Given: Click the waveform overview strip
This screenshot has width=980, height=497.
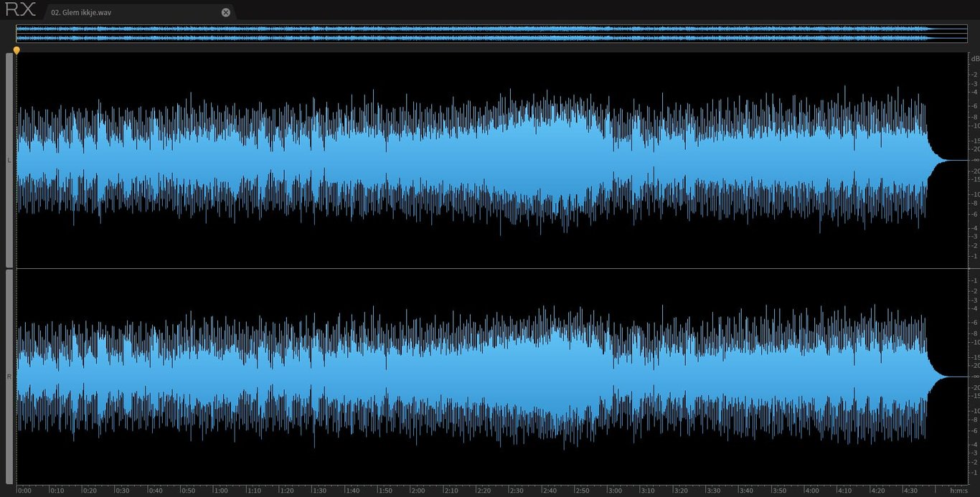Looking at the screenshot, I should [491, 34].
